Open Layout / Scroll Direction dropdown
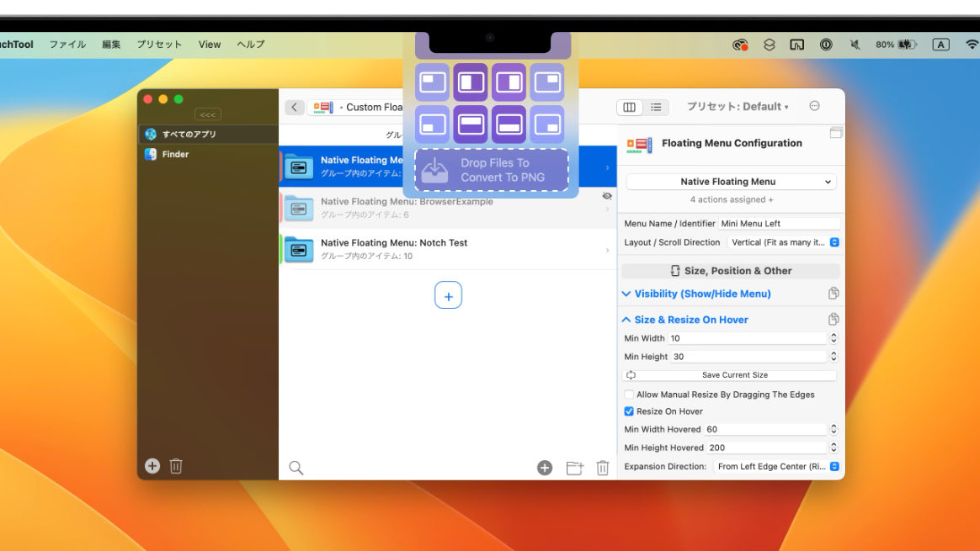Image resolution: width=980 pixels, height=551 pixels. (x=784, y=242)
